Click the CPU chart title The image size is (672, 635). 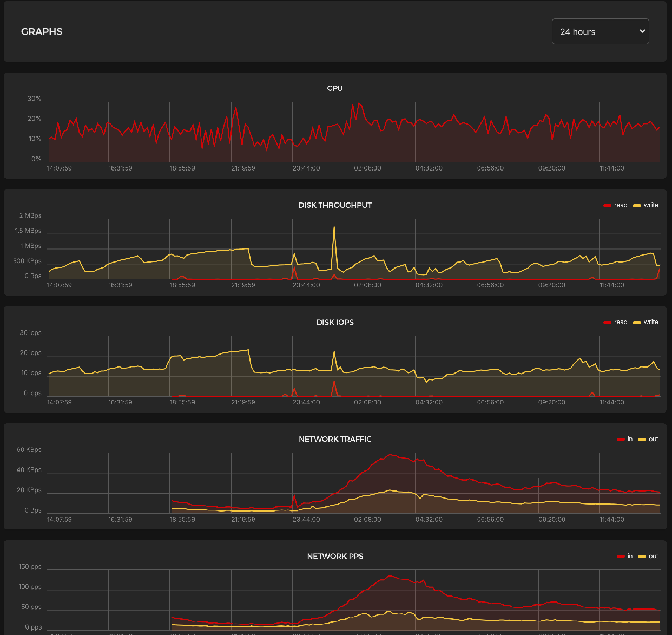click(x=335, y=88)
